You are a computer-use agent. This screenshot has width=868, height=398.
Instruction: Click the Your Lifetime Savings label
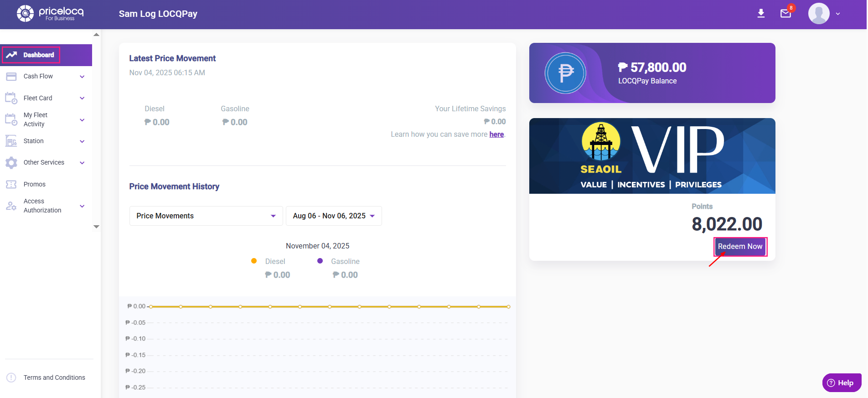470,109
